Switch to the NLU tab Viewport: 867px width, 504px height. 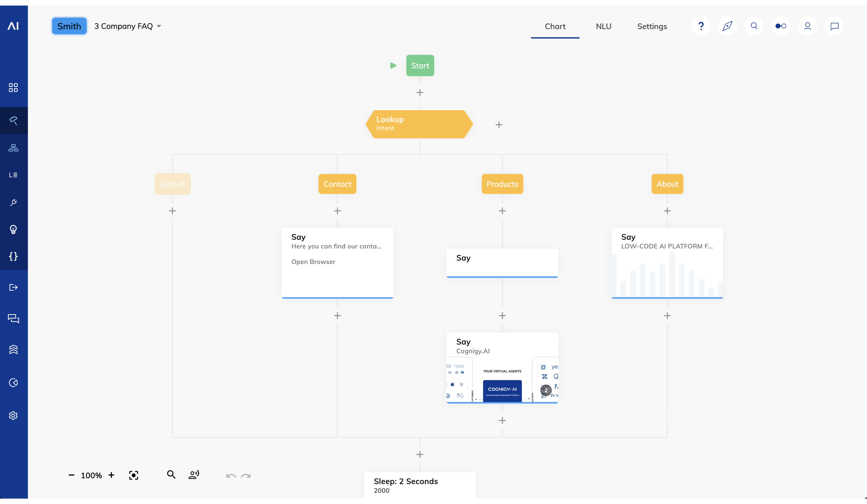603,26
